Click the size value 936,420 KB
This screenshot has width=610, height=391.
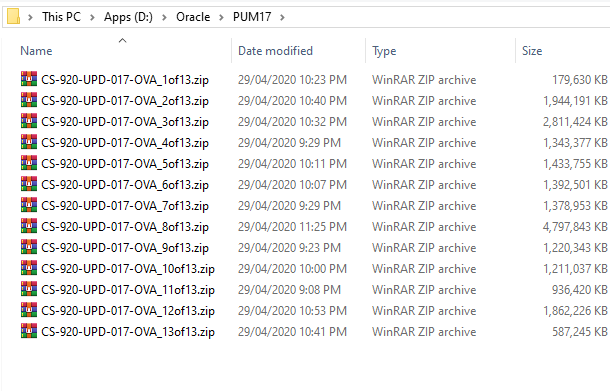580,290
